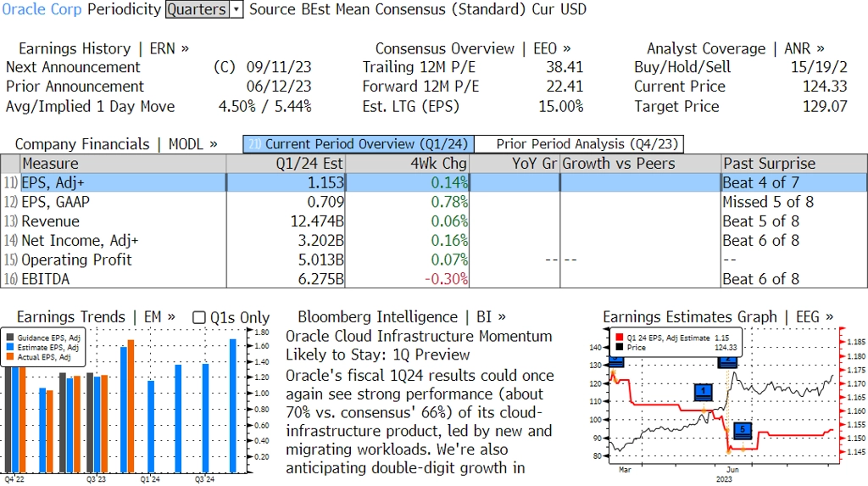
Task: Click the Forward 12M P/E value 22.41
Action: pos(565,87)
